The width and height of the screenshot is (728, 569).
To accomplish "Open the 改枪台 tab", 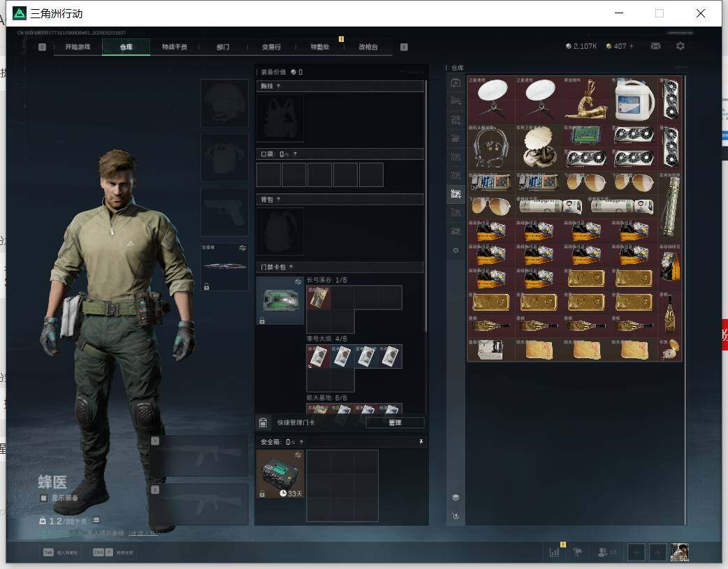I will point(368,47).
